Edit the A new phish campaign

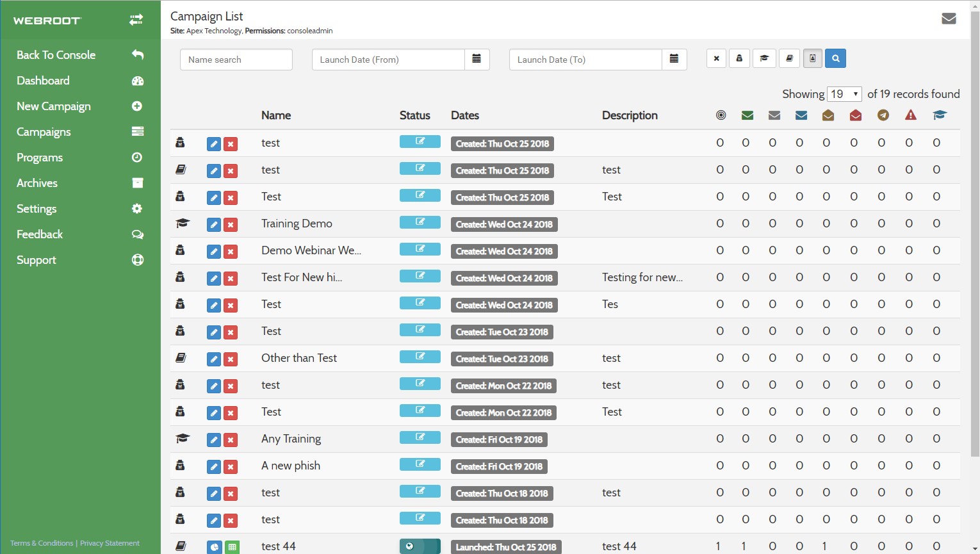click(214, 467)
